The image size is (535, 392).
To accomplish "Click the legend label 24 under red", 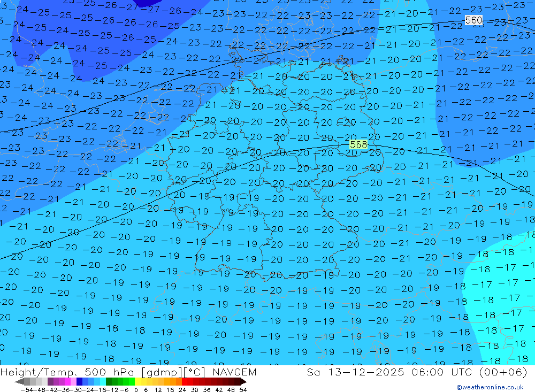I will [x=182, y=390].
